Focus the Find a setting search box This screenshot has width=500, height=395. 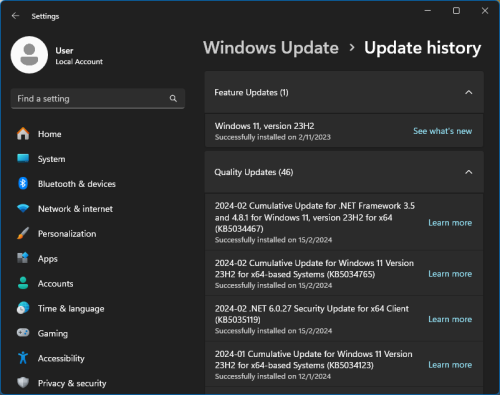pyautogui.click(x=98, y=98)
